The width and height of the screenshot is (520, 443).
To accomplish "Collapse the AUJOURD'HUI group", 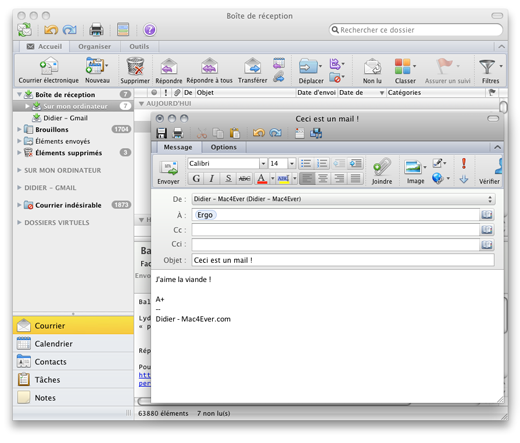I will point(141,104).
